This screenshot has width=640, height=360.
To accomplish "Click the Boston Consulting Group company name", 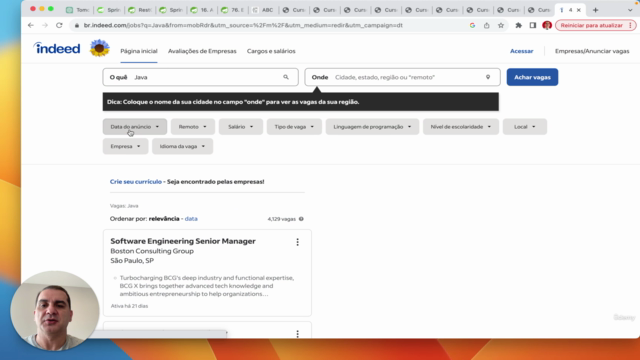I will [152, 251].
